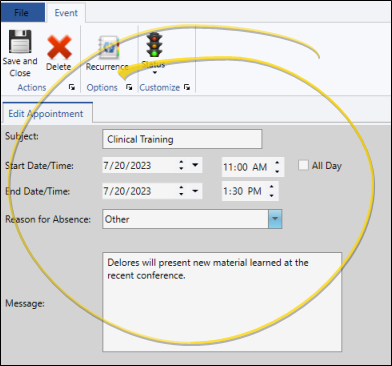The width and height of the screenshot is (392, 366).
Task: Click the Message: label
Action: pyautogui.click(x=25, y=303)
